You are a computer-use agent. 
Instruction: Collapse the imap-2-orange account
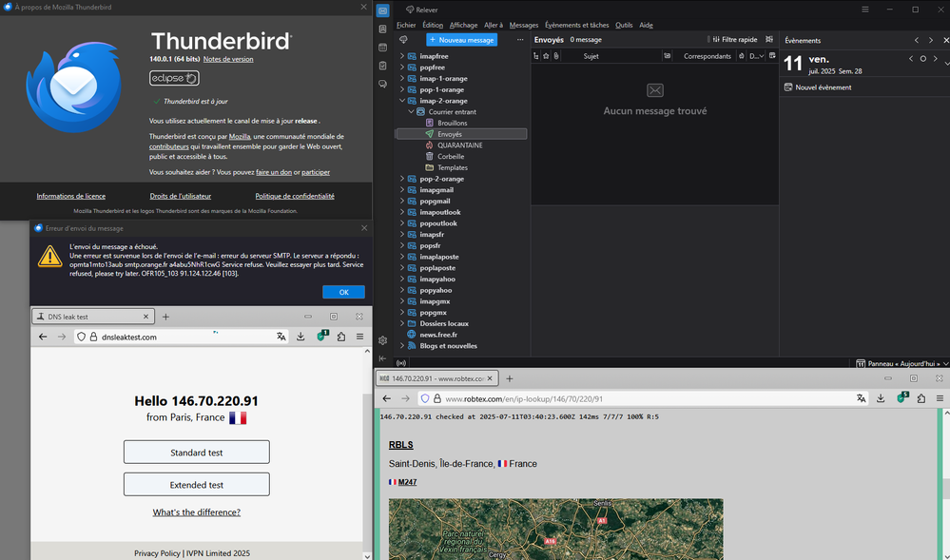coord(402,101)
